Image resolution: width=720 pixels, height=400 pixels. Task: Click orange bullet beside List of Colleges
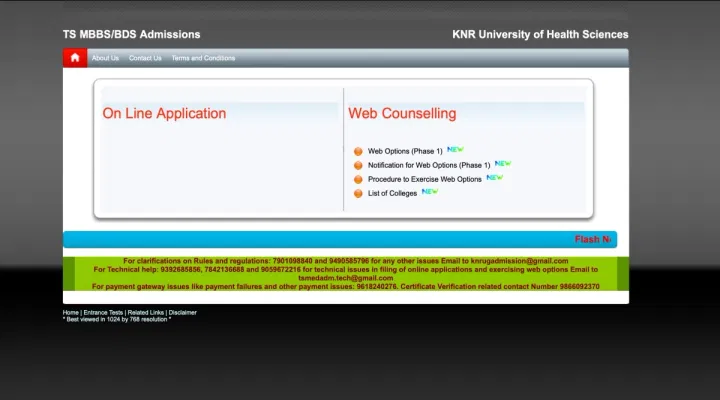(x=358, y=193)
